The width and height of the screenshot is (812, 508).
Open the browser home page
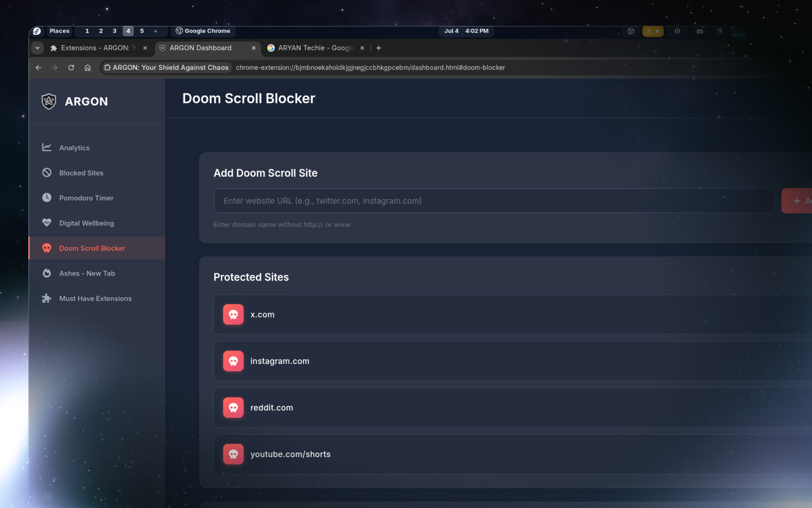88,67
